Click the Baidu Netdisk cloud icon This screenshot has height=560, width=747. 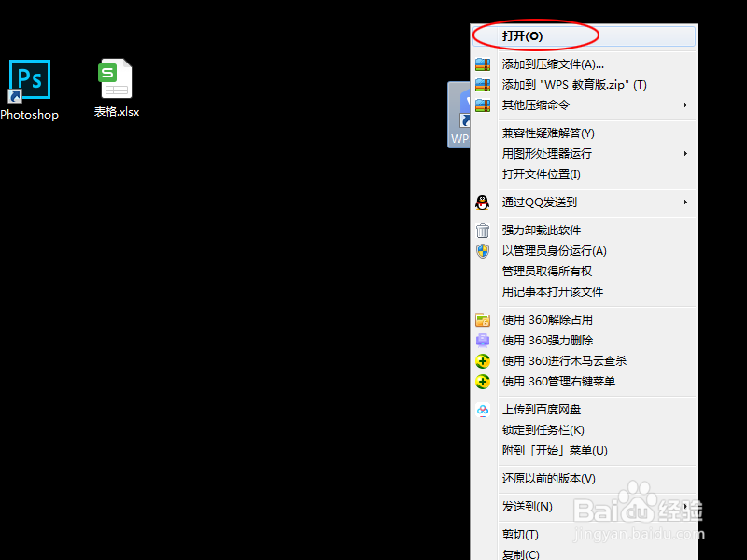[x=483, y=410]
